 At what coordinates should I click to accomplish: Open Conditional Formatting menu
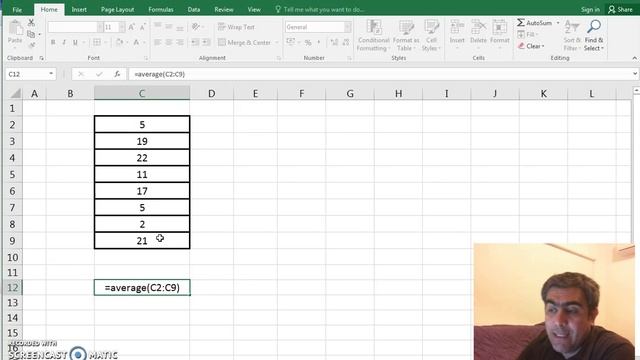coord(373,35)
